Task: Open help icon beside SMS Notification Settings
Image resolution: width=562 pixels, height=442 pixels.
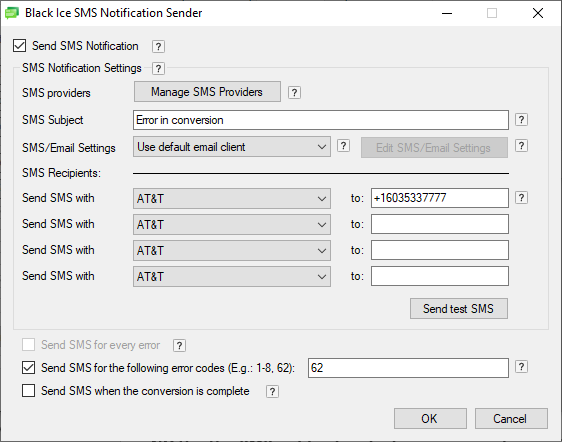Action: pos(158,68)
